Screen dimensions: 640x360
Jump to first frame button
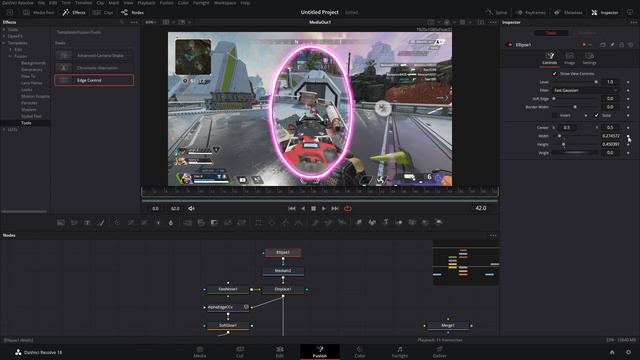(292, 209)
